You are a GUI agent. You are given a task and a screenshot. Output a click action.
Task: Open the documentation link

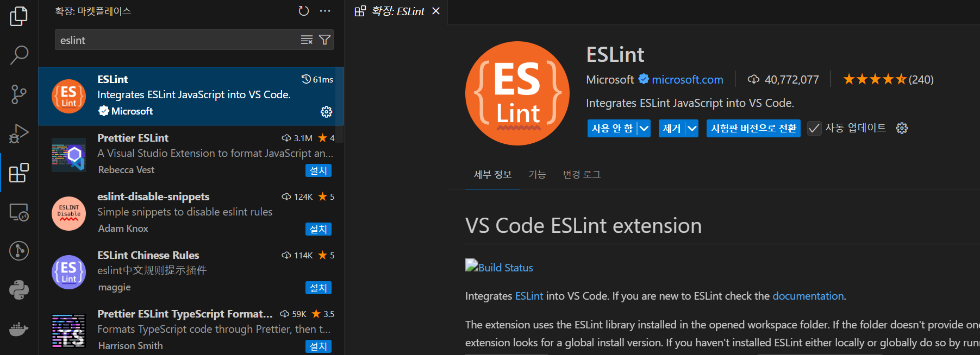808,296
